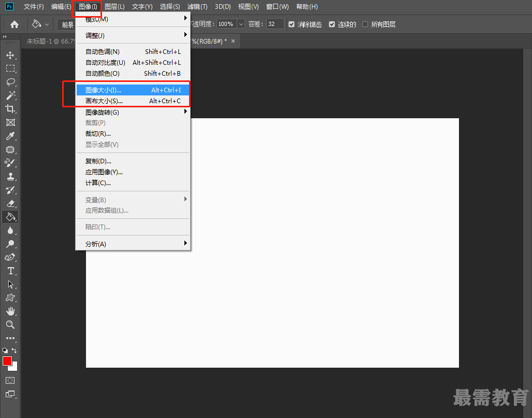Toggle the 消除锯齿 checkbox

pyautogui.click(x=292, y=24)
